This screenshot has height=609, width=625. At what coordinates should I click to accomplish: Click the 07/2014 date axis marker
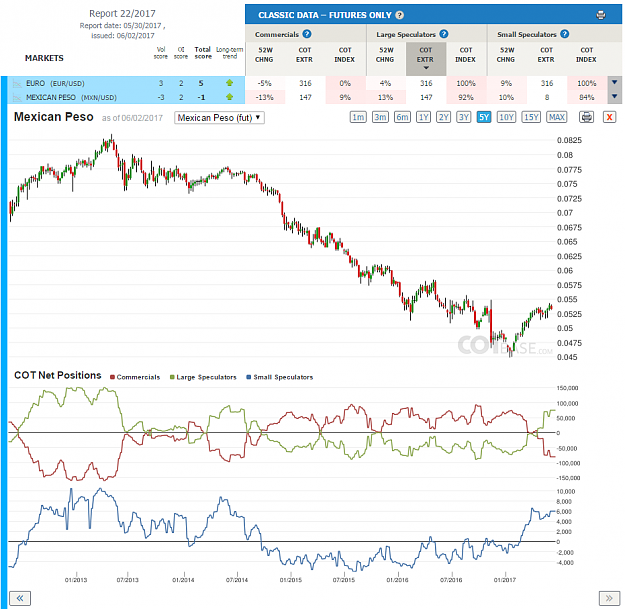pyautogui.click(x=237, y=580)
